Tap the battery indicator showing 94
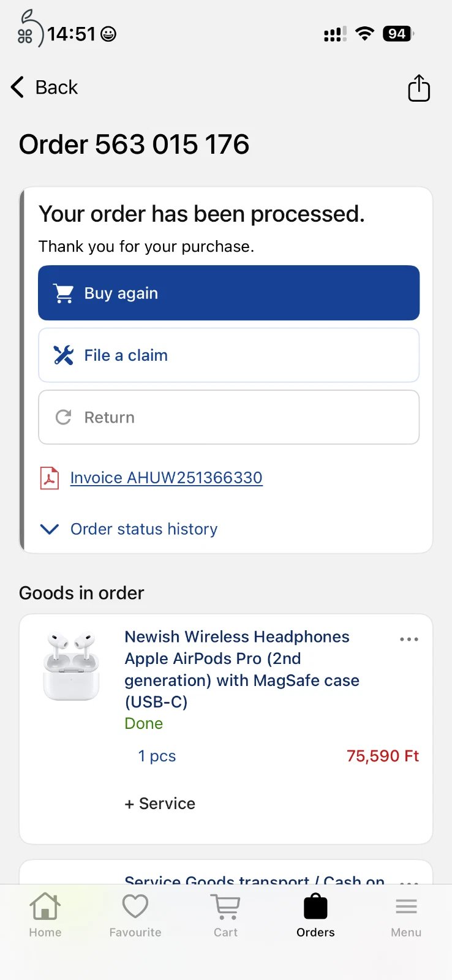 point(396,34)
